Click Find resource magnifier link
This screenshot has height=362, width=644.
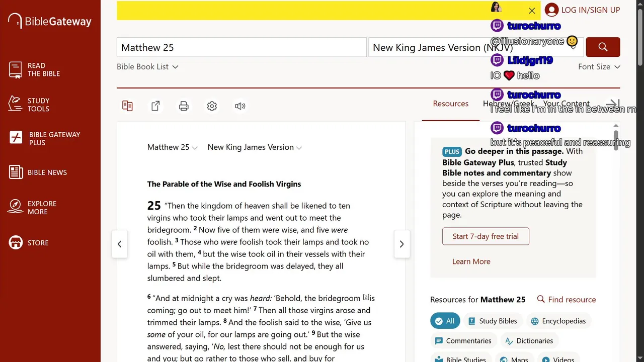point(566,300)
